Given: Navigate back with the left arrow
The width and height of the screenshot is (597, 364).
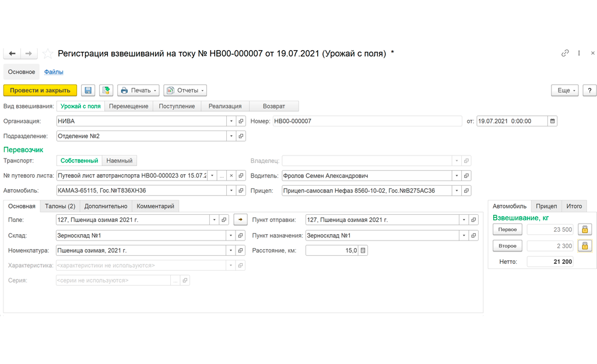Looking at the screenshot, I should pos(12,54).
